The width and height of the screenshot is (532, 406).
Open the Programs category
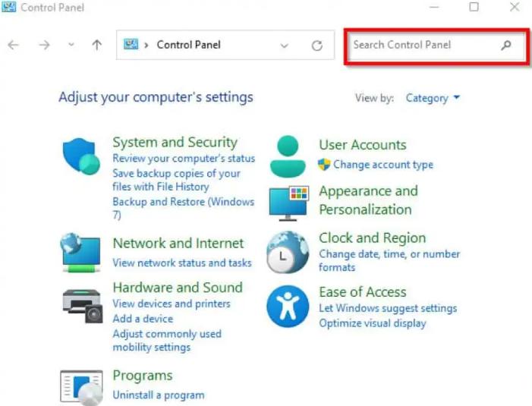point(143,376)
